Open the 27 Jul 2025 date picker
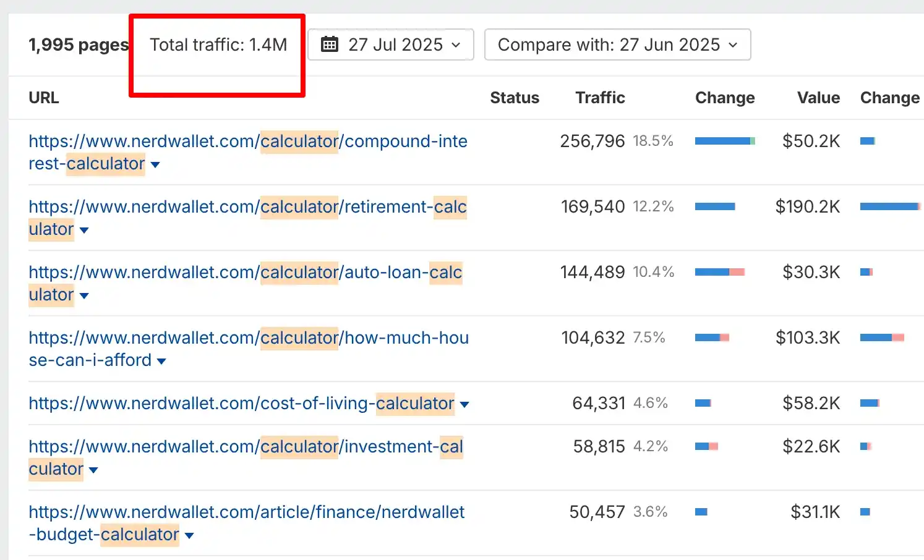This screenshot has width=924, height=560. pyautogui.click(x=391, y=45)
